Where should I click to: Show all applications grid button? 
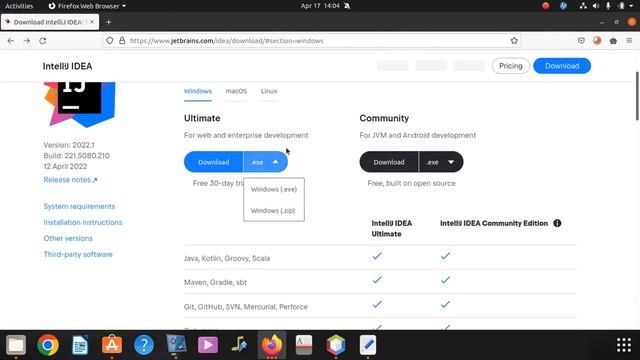coord(624,345)
